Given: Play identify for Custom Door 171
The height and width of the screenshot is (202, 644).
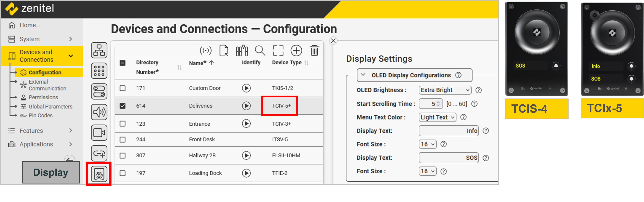Looking at the screenshot, I should (x=246, y=88).
